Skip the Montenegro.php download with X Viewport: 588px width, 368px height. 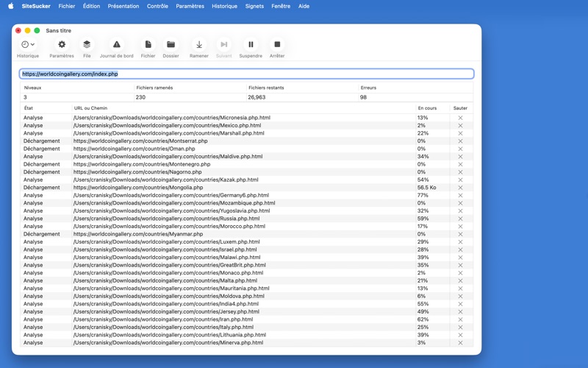[460, 164]
